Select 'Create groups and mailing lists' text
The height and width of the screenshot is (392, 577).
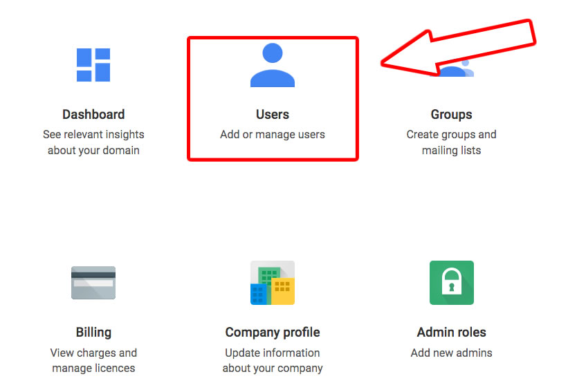(x=451, y=142)
